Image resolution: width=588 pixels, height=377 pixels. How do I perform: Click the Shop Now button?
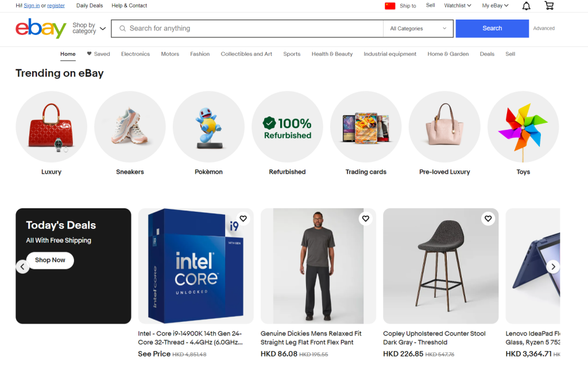tap(50, 260)
